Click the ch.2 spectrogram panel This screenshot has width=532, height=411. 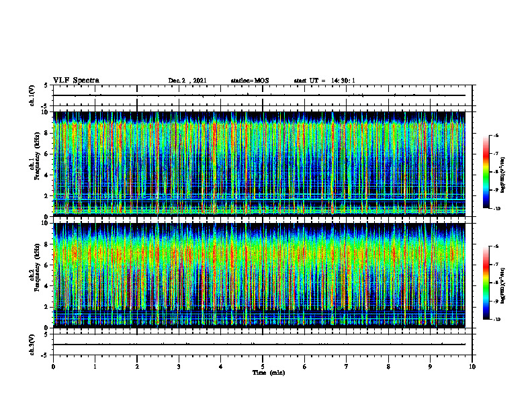coord(259,275)
